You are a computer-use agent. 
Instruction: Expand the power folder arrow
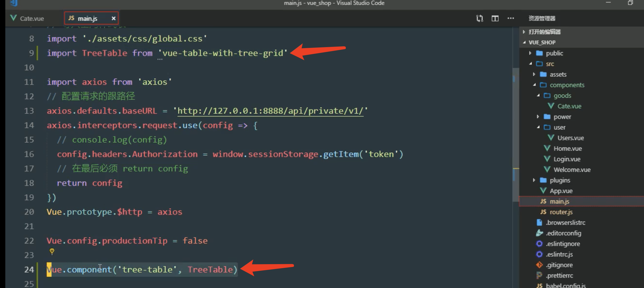[538, 117]
